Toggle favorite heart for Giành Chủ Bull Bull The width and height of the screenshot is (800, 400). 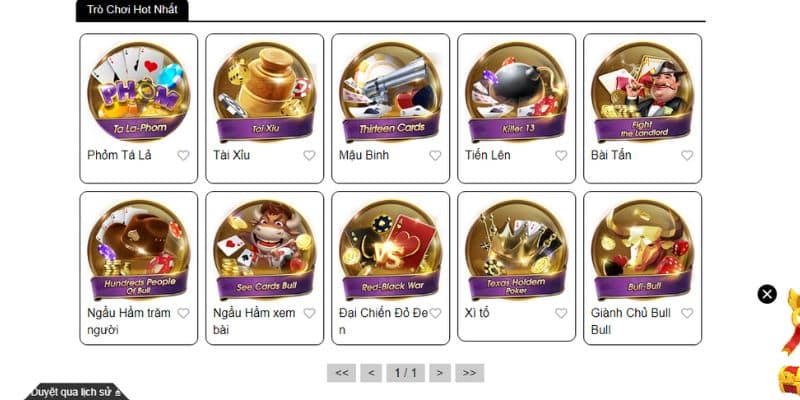click(x=687, y=313)
